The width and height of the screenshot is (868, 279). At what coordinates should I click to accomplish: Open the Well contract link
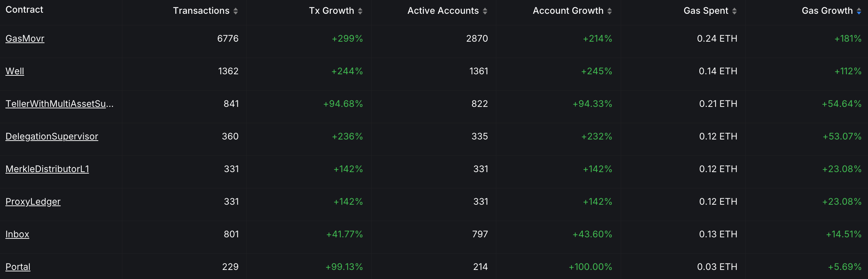click(x=15, y=71)
